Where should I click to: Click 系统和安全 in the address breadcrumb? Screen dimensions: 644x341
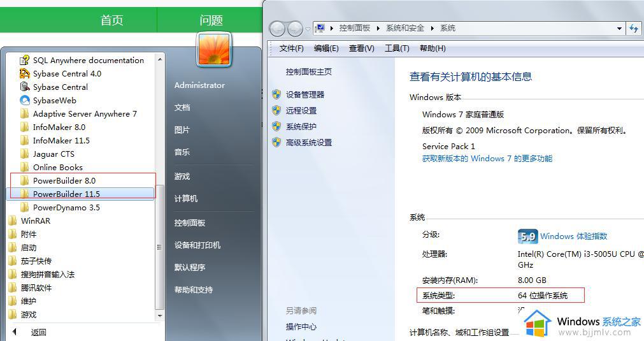(x=405, y=28)
